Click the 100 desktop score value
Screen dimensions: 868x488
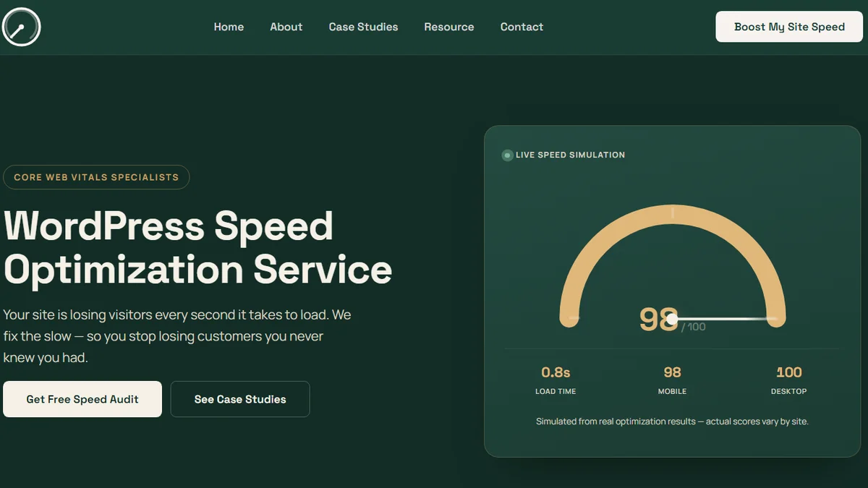788,372
